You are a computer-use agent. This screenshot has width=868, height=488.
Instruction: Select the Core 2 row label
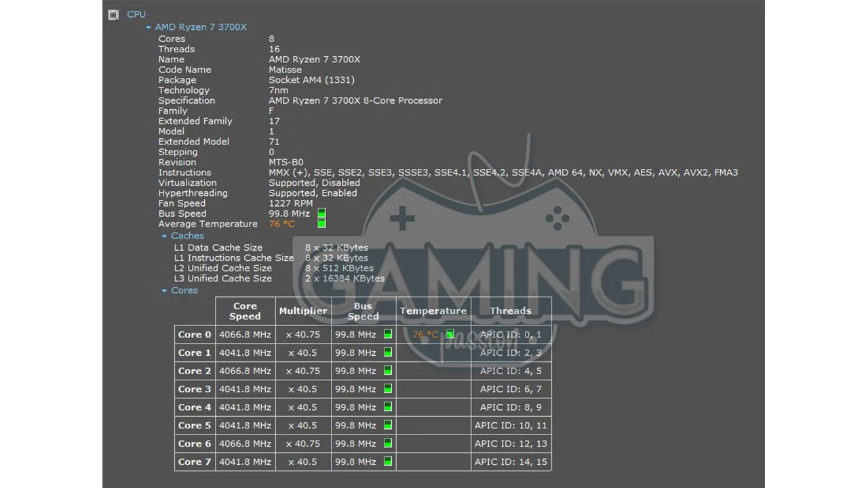click(195, 371)
